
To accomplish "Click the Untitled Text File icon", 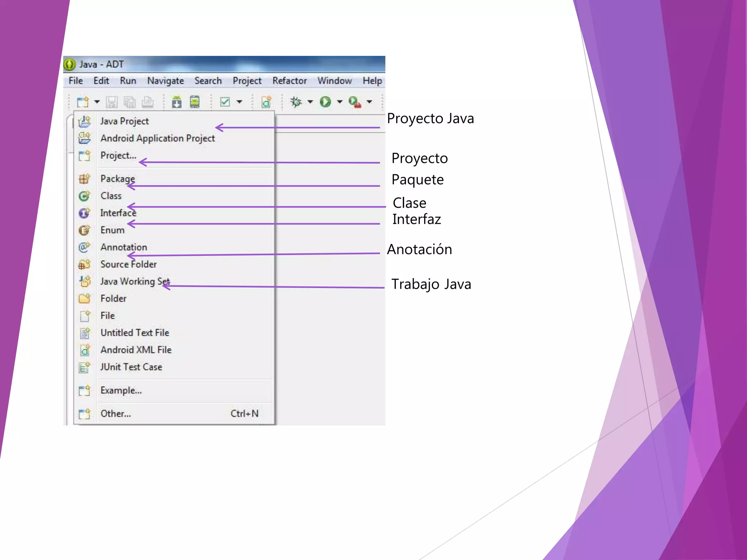I will coord(85,333).
